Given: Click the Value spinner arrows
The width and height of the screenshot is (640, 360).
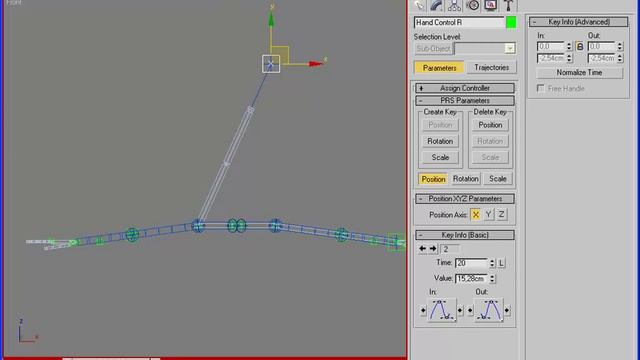Looking at the screenshot, I should click(492, 279).
